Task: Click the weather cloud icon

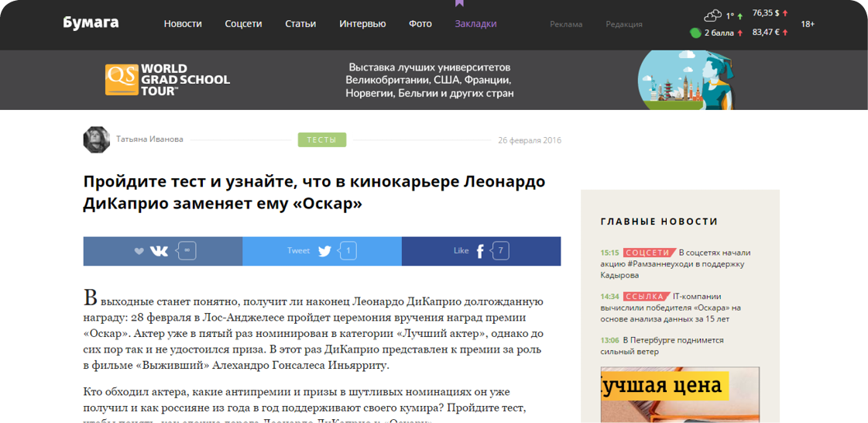Action: coord(712,15)
